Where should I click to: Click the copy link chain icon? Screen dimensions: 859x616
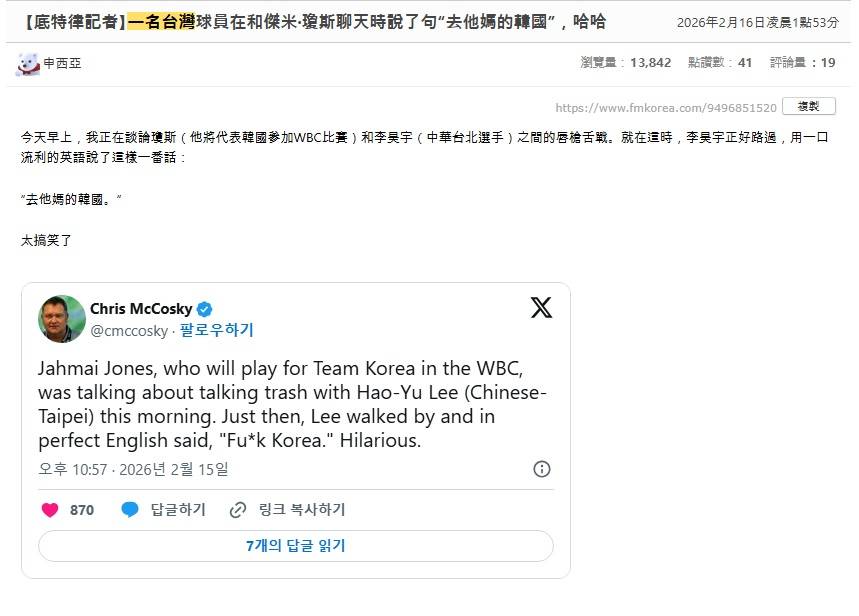click(x=238, y=510)
